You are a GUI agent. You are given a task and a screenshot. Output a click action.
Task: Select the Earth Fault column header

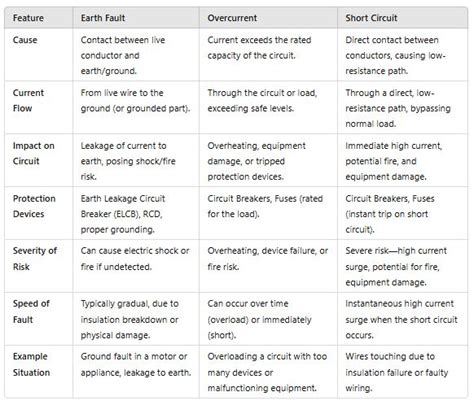(x=103, y=18)
